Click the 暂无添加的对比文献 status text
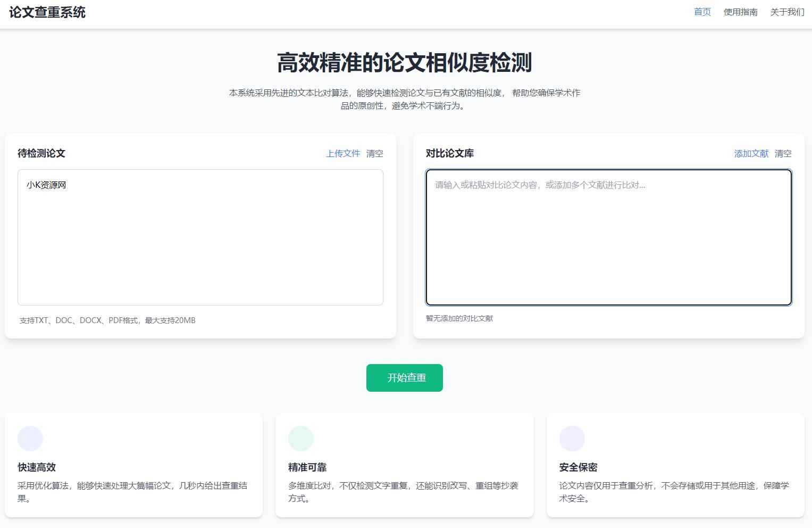Viewport: 812px width, 528px height. point(459,318)
